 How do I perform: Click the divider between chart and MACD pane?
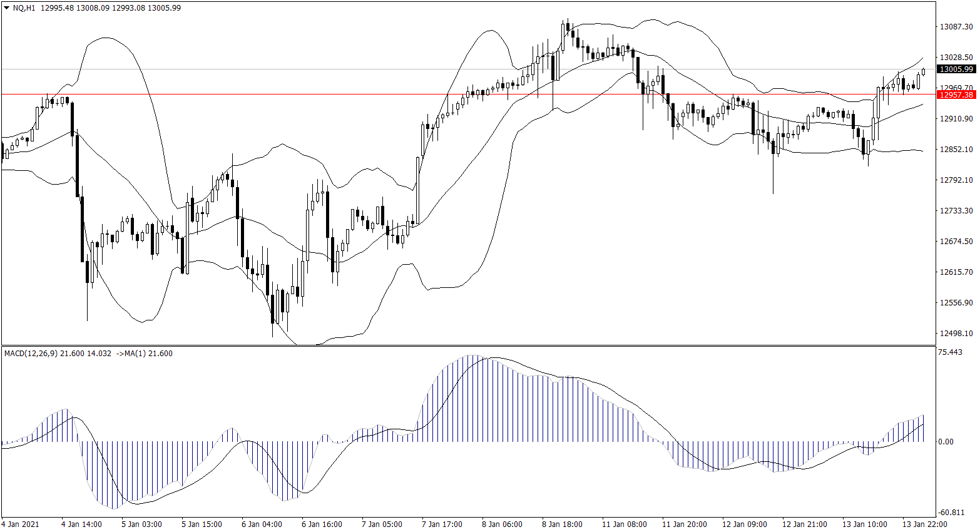pyautogui.click(x=468, y=345)
